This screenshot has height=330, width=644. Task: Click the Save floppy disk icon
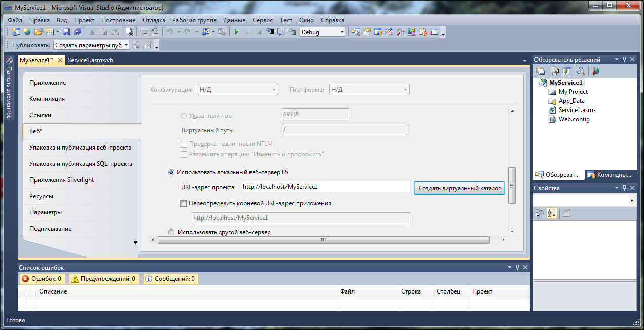66,32
